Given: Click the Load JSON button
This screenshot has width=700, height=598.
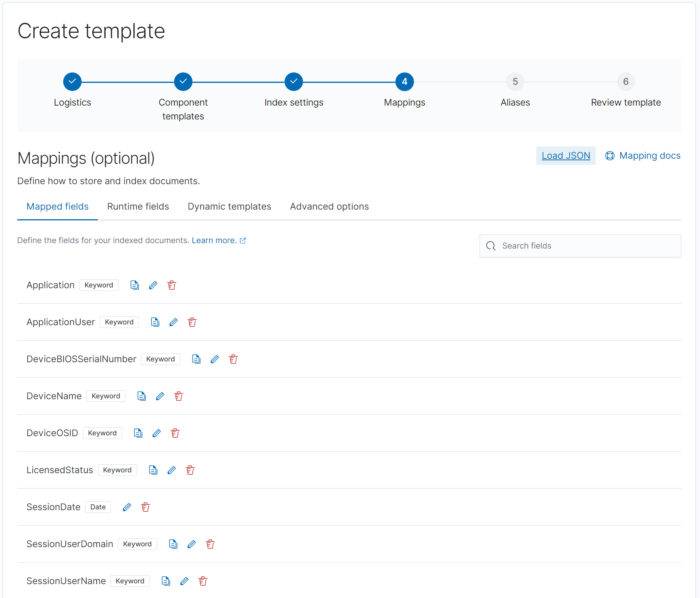Looking at the screenshot, I should (x=566, y=156).
